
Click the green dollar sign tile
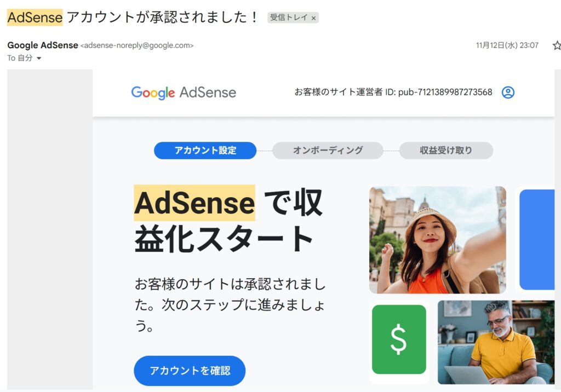click(x=399, y=339)
